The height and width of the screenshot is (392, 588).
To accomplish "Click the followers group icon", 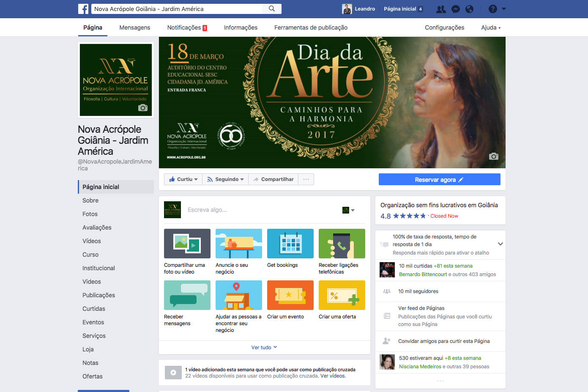I will tap(387, 291).
